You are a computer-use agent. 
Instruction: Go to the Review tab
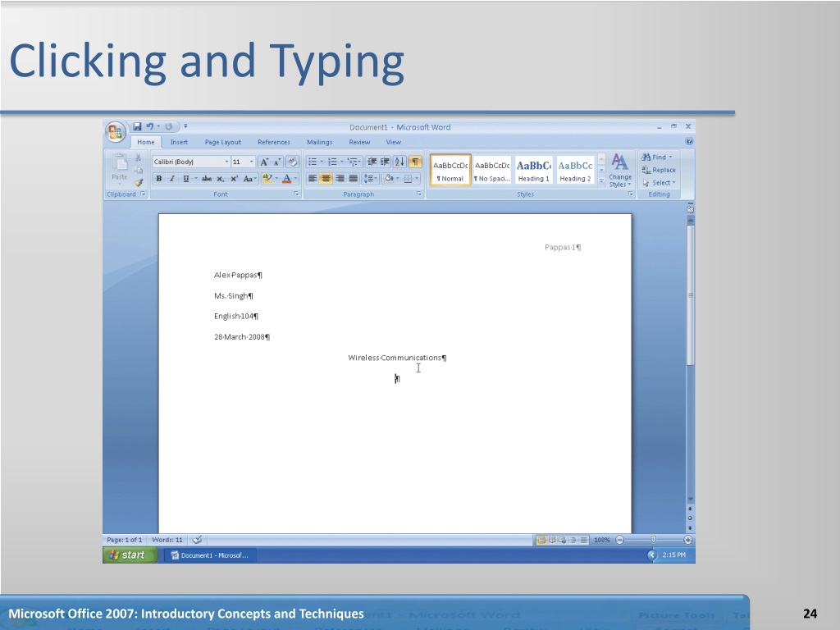(x=359, y=142)
